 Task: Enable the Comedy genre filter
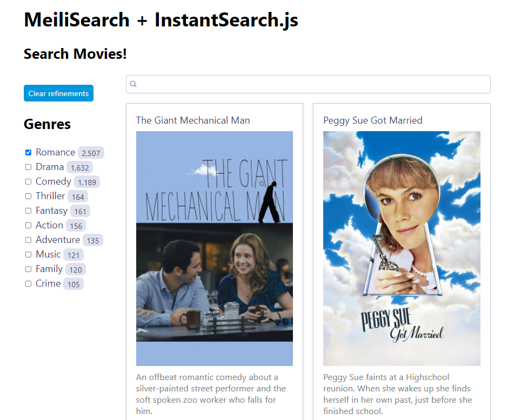[x=29, y=182]
